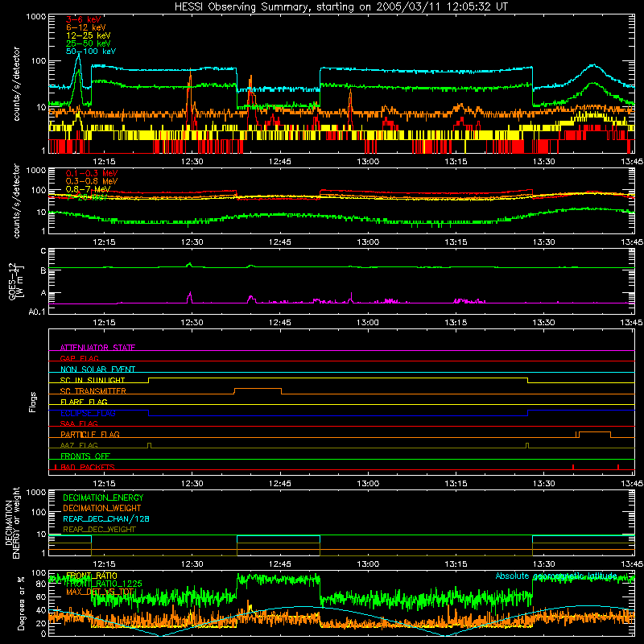This screenshot has width=644, height=644.
Task: Click the yellow 12-25 keV legend label
Action: 89,35
